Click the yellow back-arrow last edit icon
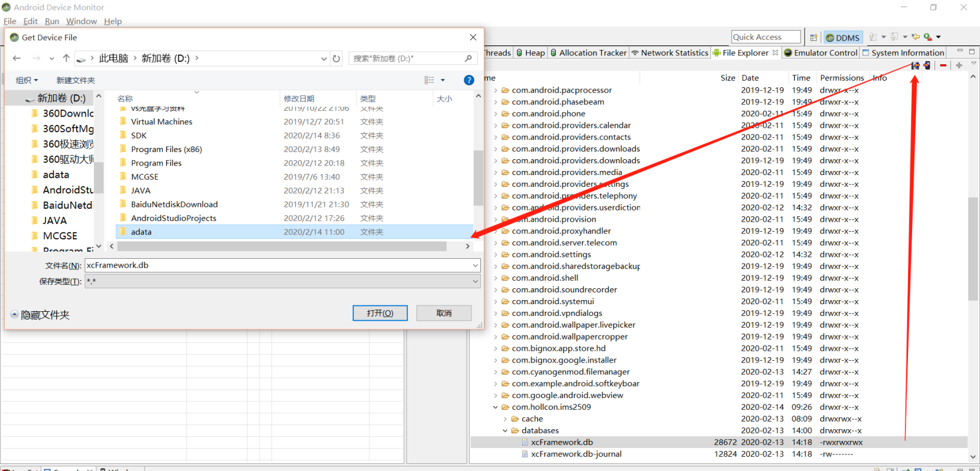The width and height of the screenshot is (980, 471). [x=916, y=37]
